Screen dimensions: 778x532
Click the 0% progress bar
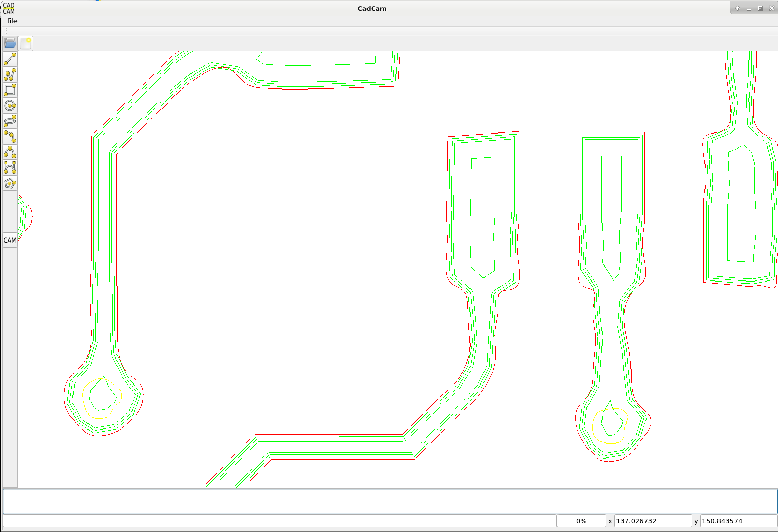pos(581,521)
